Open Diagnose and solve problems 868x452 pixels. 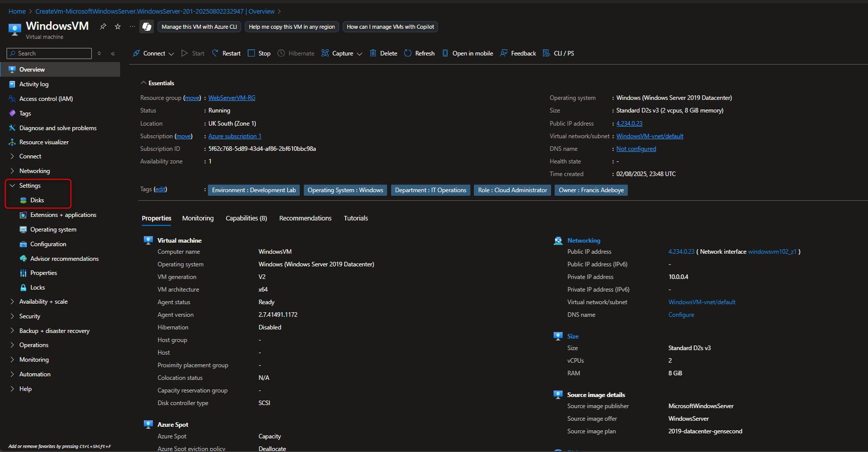58,128
